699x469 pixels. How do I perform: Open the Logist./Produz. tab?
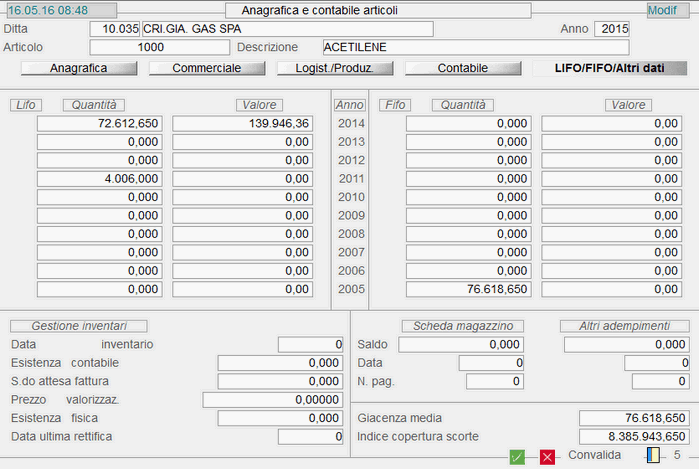tap(335, 68)
